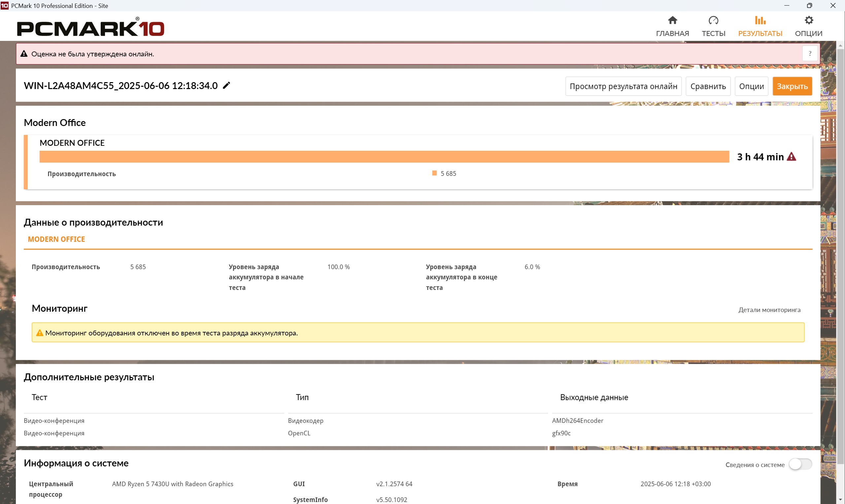Image resolution: width=845 pixels, height=504 pixels.
Task: Click the РЕЗУЛЬТАТЫ navigation label
Action: click(x=760, y=33)
